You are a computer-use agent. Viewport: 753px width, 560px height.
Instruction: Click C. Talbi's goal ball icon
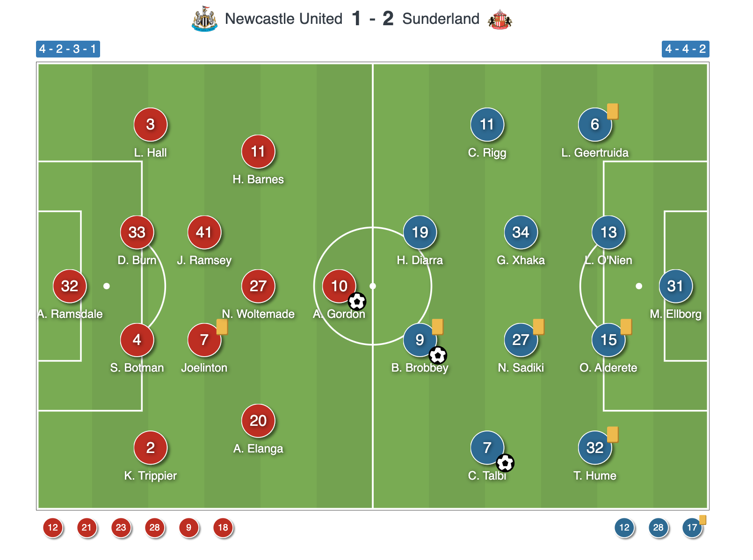[x=505, y=463]
